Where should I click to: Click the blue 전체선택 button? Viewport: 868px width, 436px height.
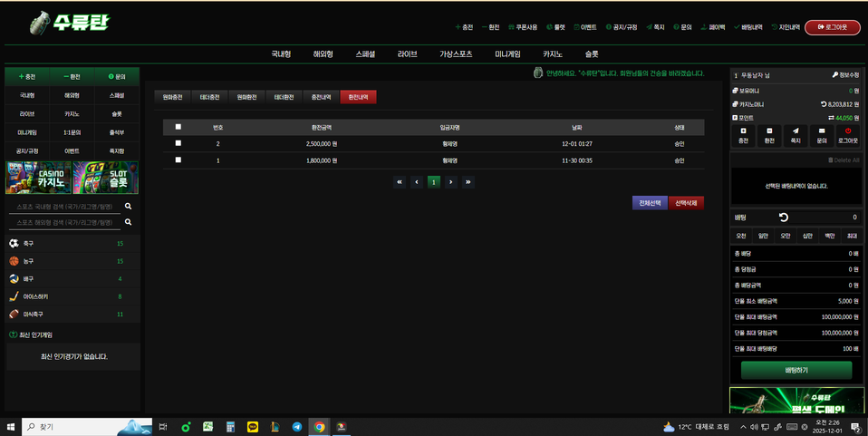click(649, 203)
